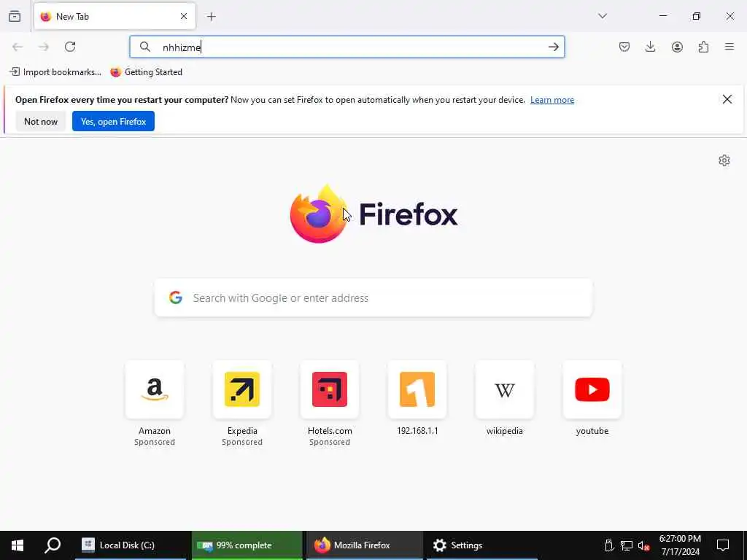747x560 pixels.
Task: Click the USB safely remove tray icon
Action: pos(609,545)
